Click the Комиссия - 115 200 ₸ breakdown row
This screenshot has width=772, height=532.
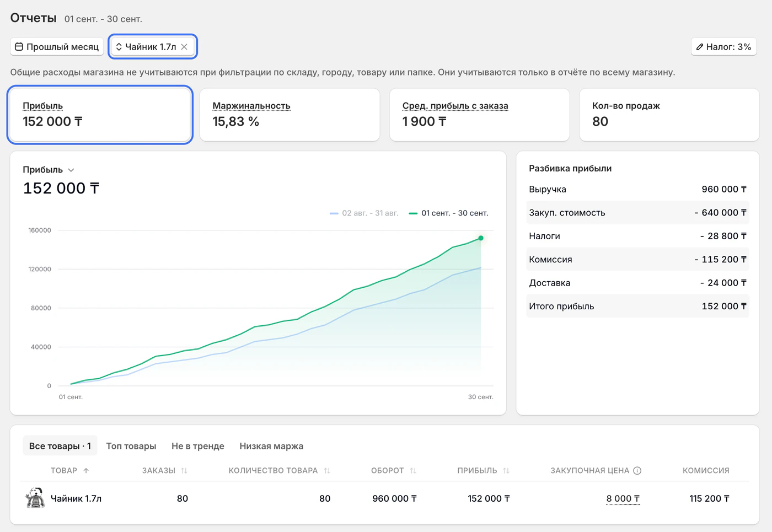[637, 259]
